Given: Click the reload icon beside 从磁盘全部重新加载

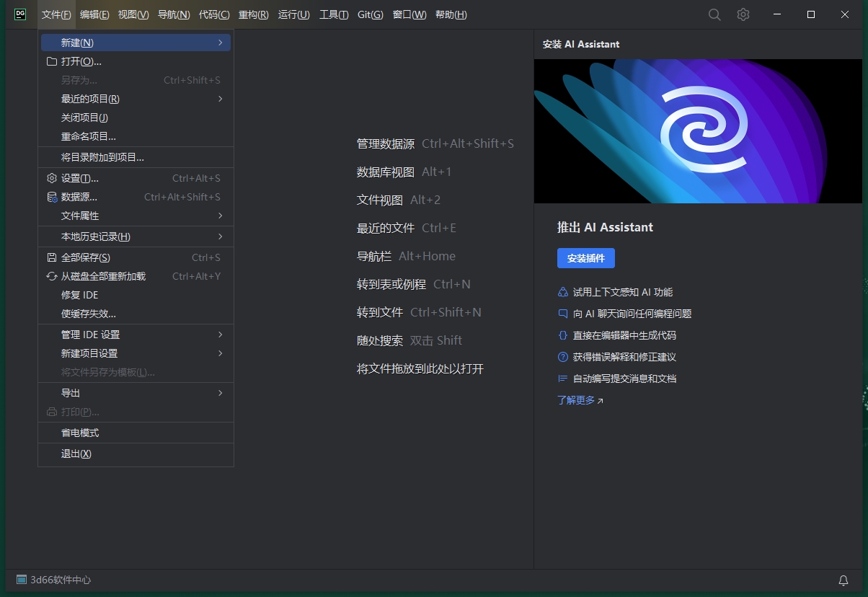Looking at the screenshot, I should pyautogui.click(x=52, y=276).
